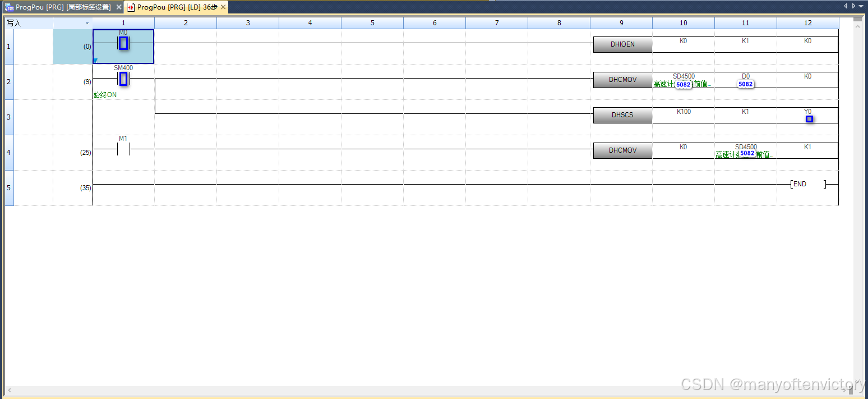Select row header 1
868x399 pixels.
pos(9,47)
